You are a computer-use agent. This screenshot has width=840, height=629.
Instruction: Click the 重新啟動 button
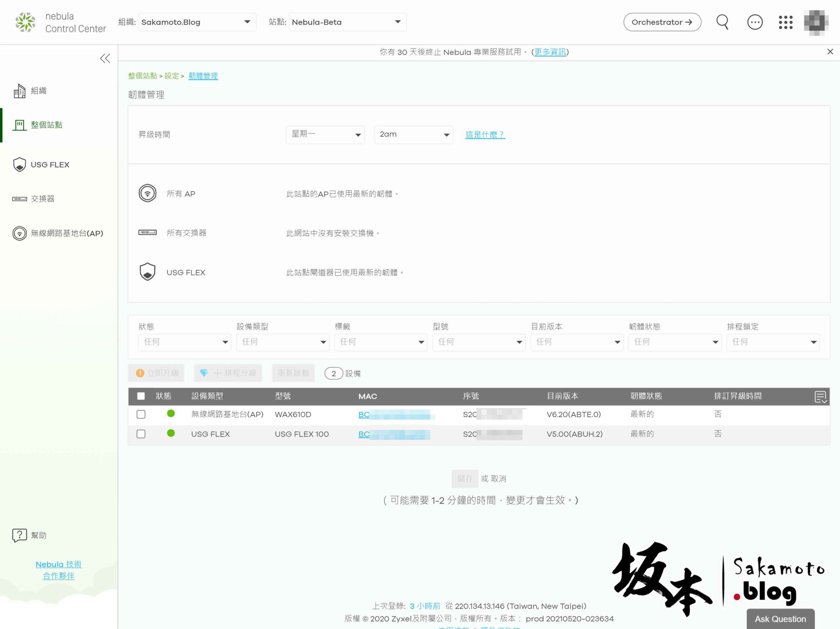coord(293,373)
